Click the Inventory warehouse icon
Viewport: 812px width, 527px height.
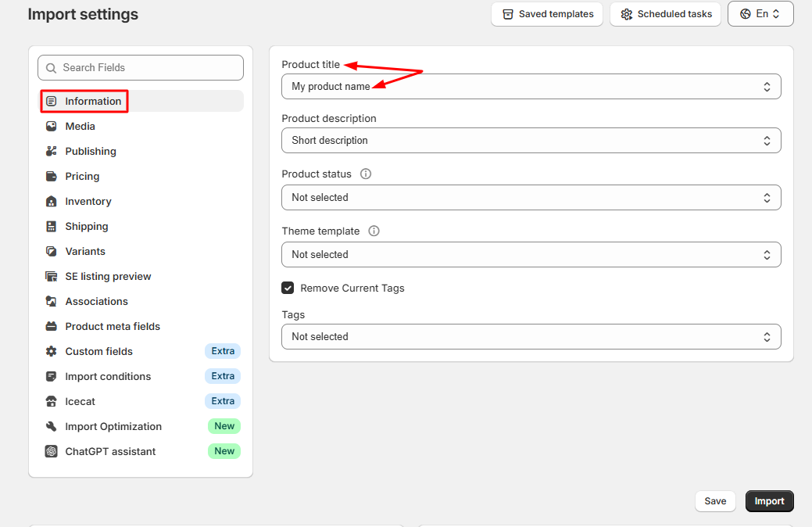pyautogui.click(x=52, y=201)
